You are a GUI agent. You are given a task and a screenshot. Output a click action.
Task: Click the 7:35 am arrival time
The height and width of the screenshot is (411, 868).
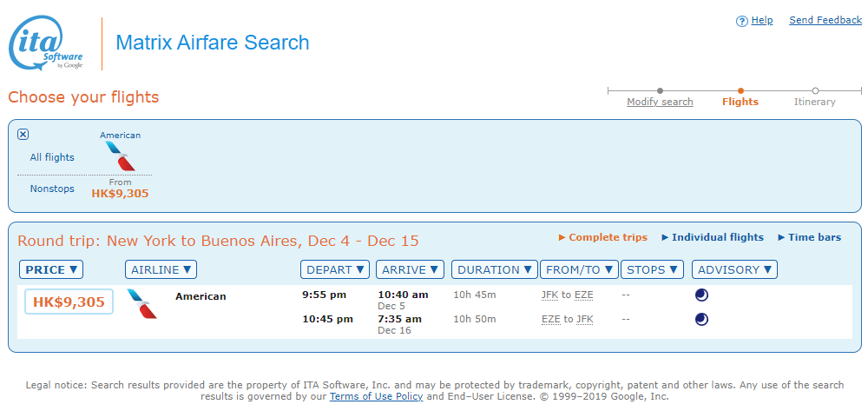(x=399, y=319)
